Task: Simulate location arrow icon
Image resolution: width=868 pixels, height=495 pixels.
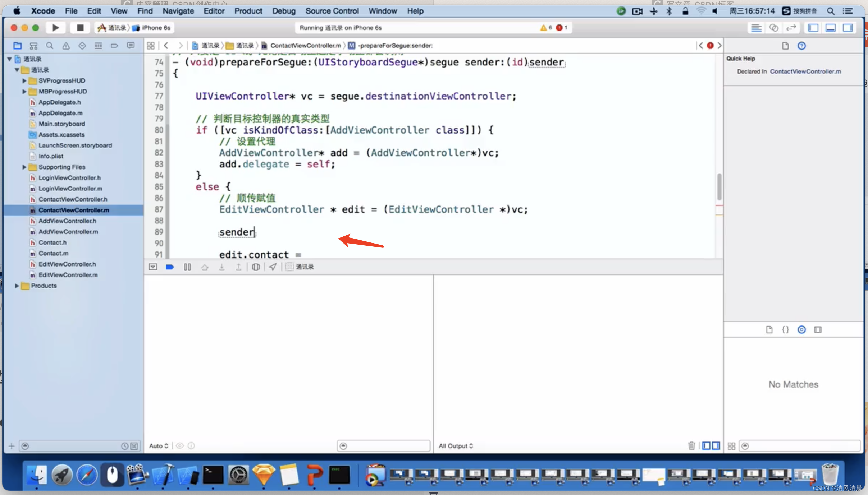Action: (273, 267)
